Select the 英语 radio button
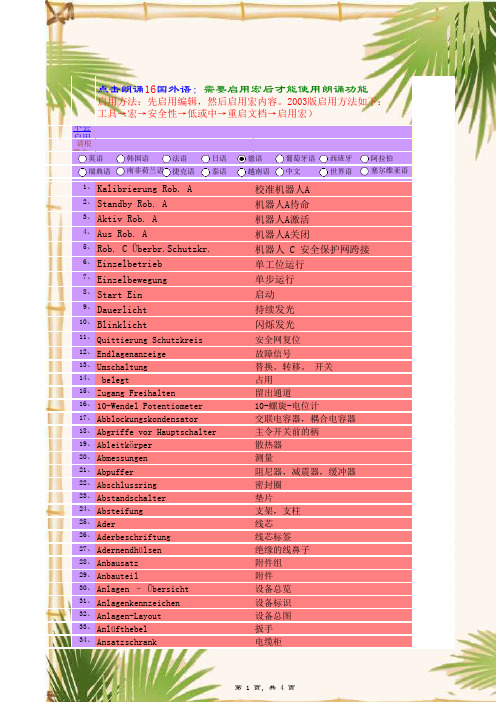The image size is (496, 702). tap(82, 159)
